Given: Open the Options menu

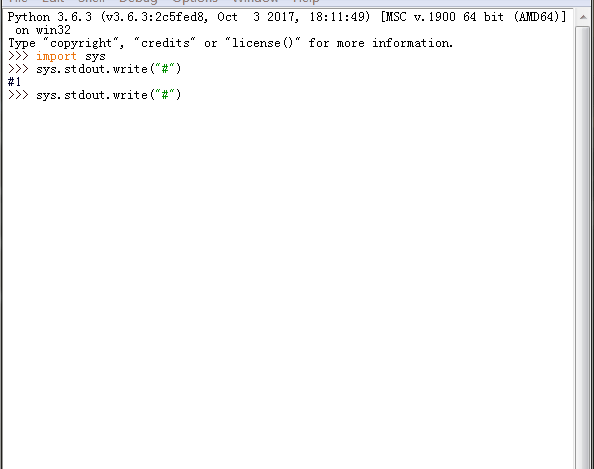Looking at the screenshot, I should point(195,1).
